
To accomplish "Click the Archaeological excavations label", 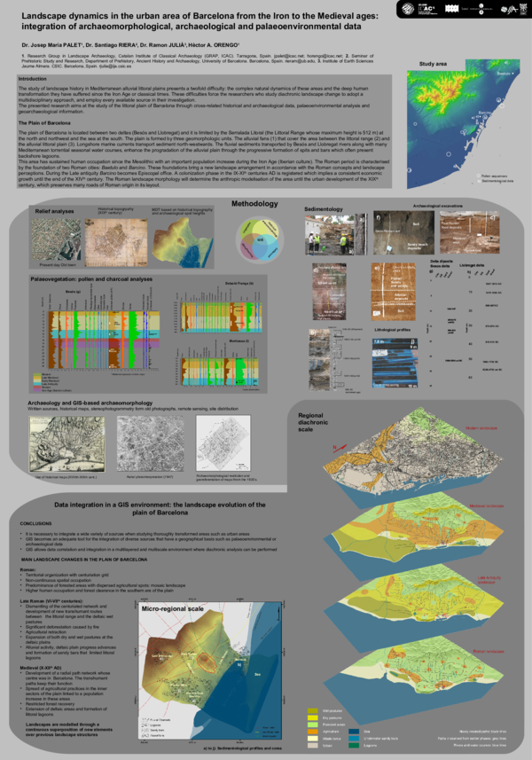I will coord(437,206).
